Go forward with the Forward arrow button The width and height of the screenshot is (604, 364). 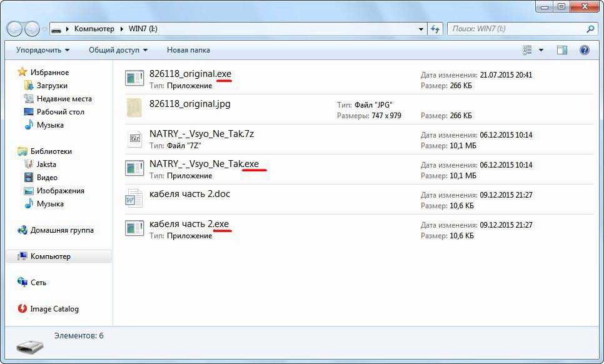[x=33, y=29]
